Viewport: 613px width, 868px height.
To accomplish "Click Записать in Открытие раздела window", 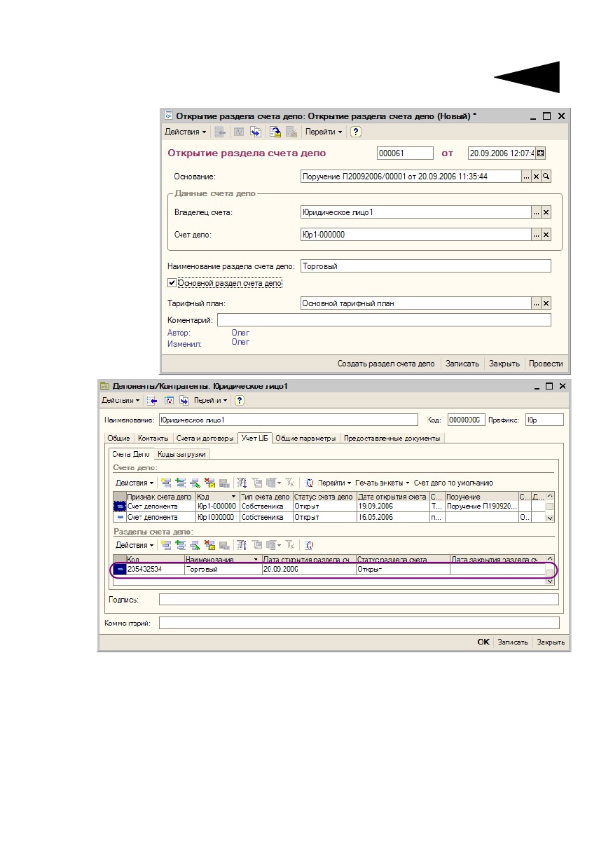I will click(462, 364).
